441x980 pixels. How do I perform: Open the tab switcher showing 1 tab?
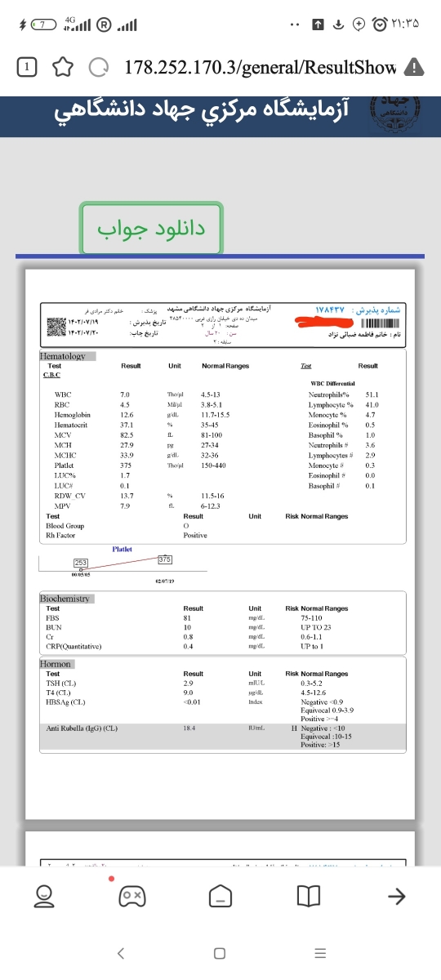point(28,68)
